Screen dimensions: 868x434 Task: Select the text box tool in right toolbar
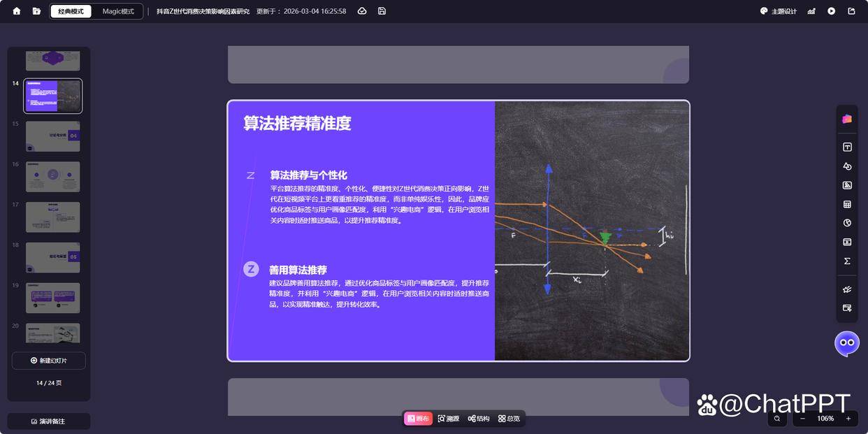click(847, 147)
